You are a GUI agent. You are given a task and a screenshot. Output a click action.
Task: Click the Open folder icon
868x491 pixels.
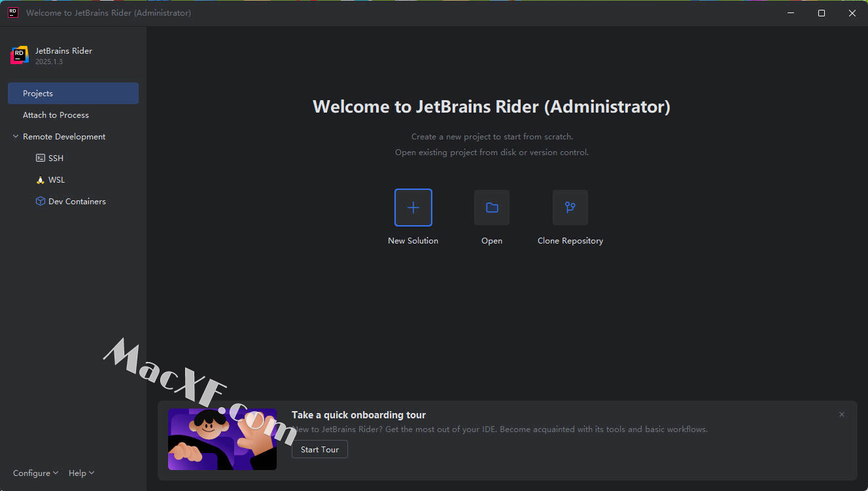(x=492, y=208)
